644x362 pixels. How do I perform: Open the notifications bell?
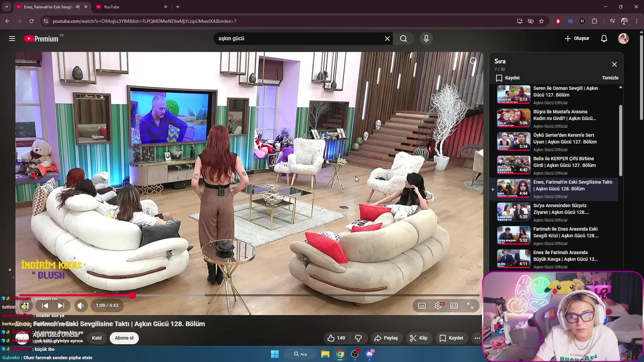[604, 38]
